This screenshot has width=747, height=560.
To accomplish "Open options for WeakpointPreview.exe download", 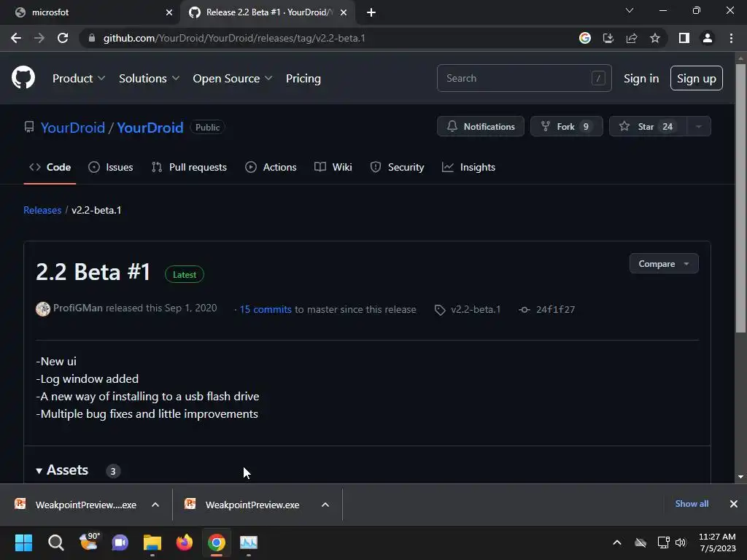I will coord(325,505).
